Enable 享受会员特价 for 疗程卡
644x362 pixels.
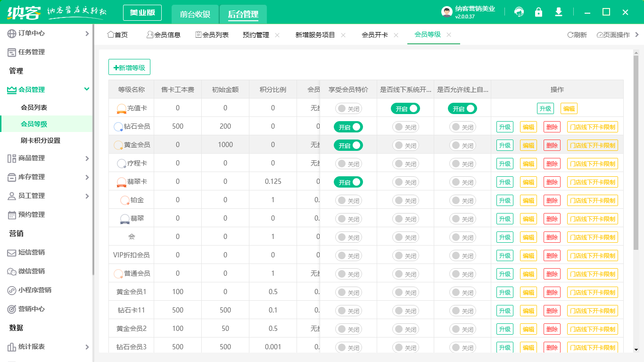(348, 164)
